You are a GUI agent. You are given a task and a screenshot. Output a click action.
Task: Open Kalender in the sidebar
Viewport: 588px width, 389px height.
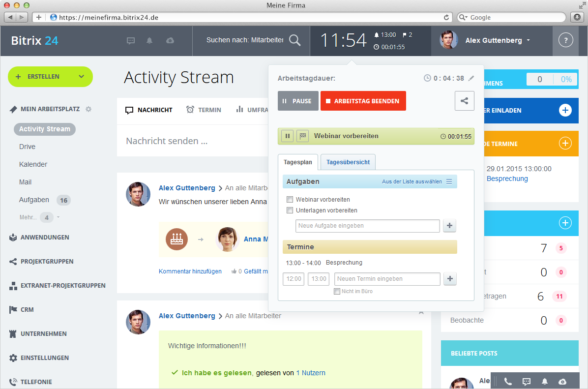pyautogui.click(x=33, y=164)
